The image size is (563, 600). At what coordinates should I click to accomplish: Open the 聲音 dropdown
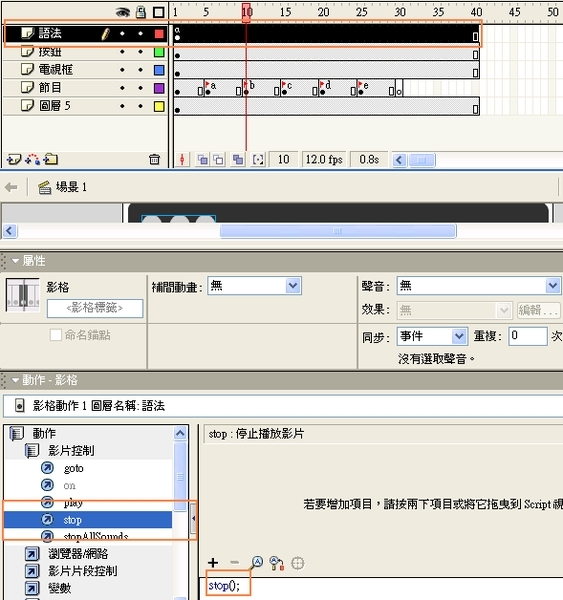click(x=479, y=285)
